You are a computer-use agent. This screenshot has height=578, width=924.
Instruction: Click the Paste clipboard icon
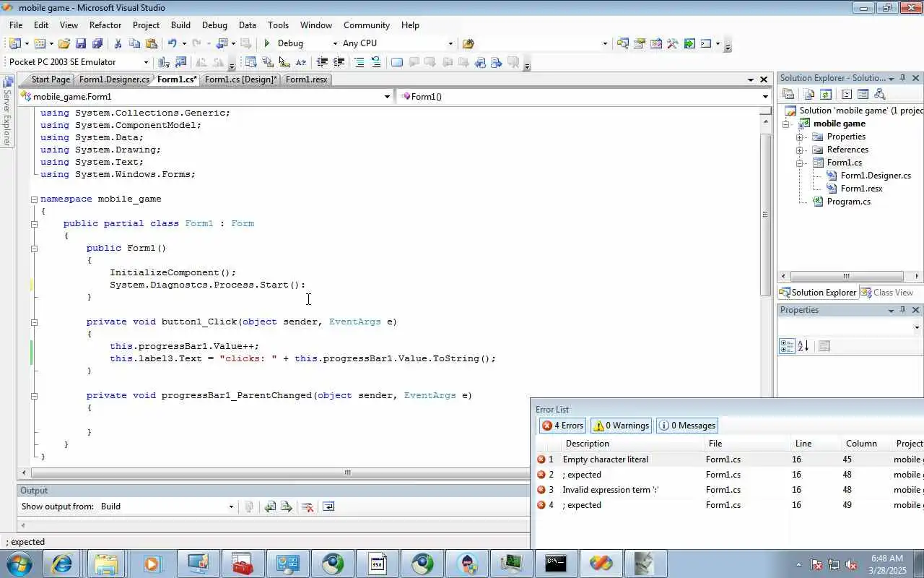152,43
